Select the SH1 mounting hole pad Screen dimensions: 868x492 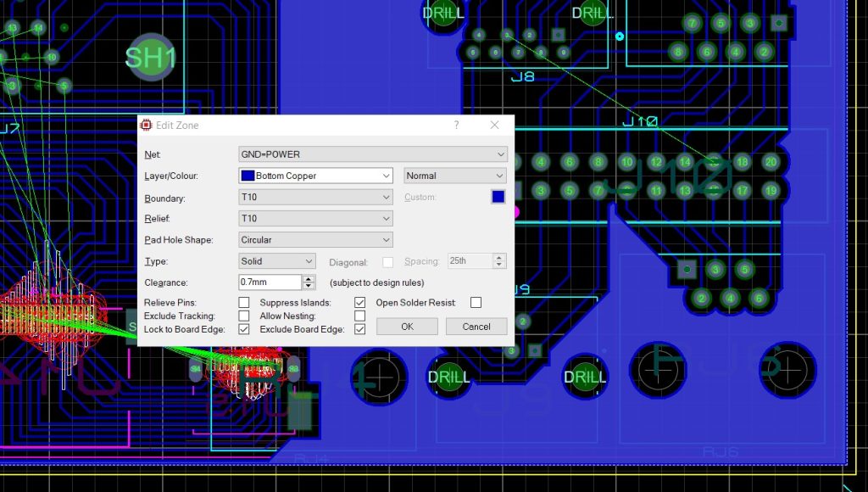[151, 58]
